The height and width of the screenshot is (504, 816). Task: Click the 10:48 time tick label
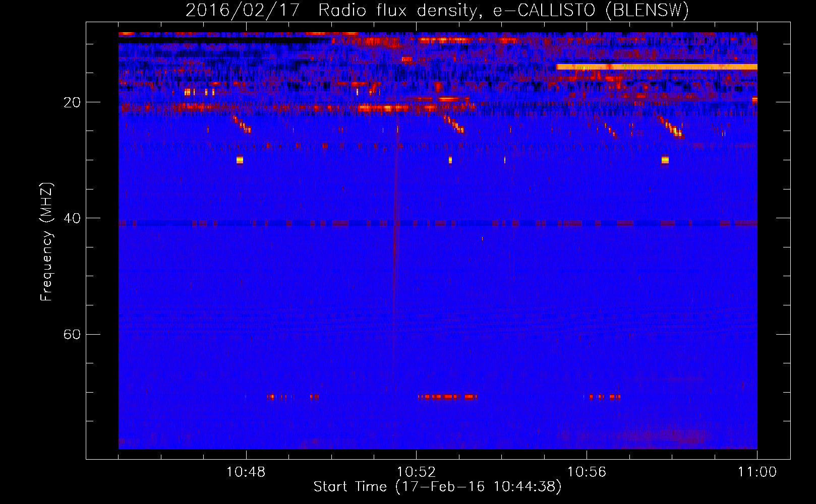tap(246, 472)
